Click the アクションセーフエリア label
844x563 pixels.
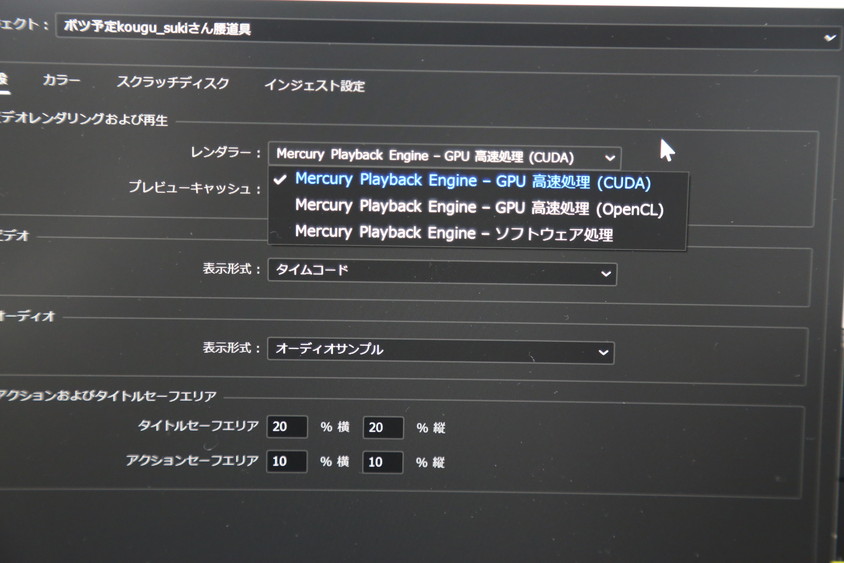pos(192,460)
